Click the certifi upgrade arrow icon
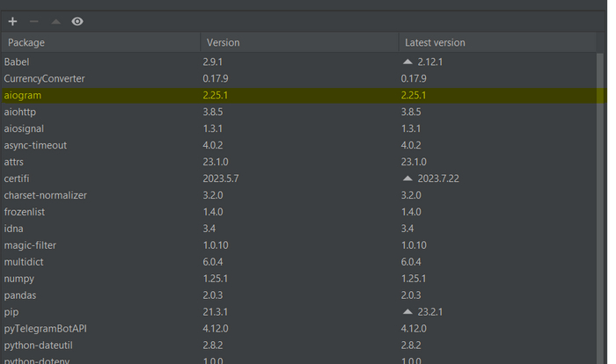 (407, 178)
